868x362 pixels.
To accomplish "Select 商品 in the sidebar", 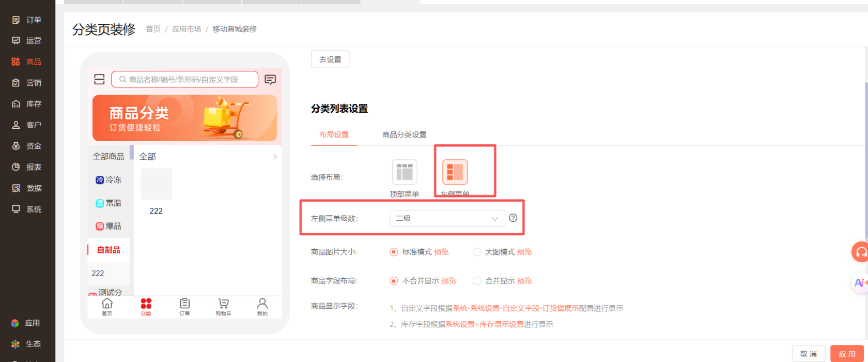I will coord(27,62).
